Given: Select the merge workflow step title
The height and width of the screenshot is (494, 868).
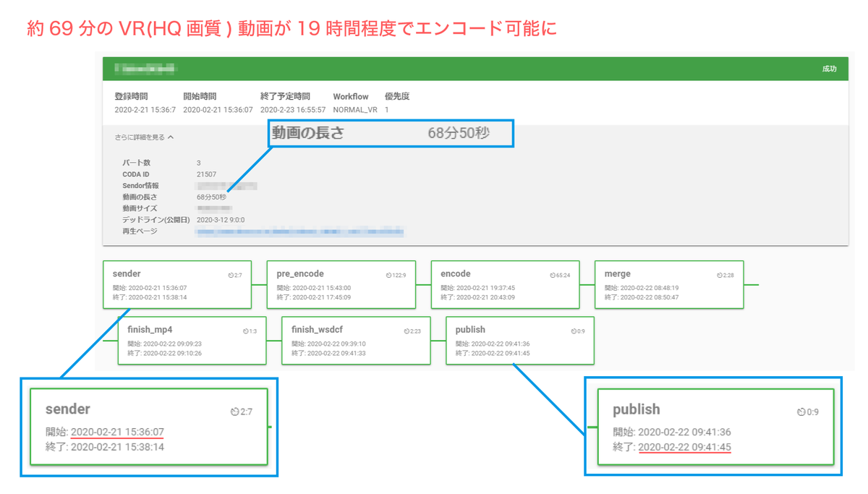Looking at the screenshot, I should coord(618,274).
